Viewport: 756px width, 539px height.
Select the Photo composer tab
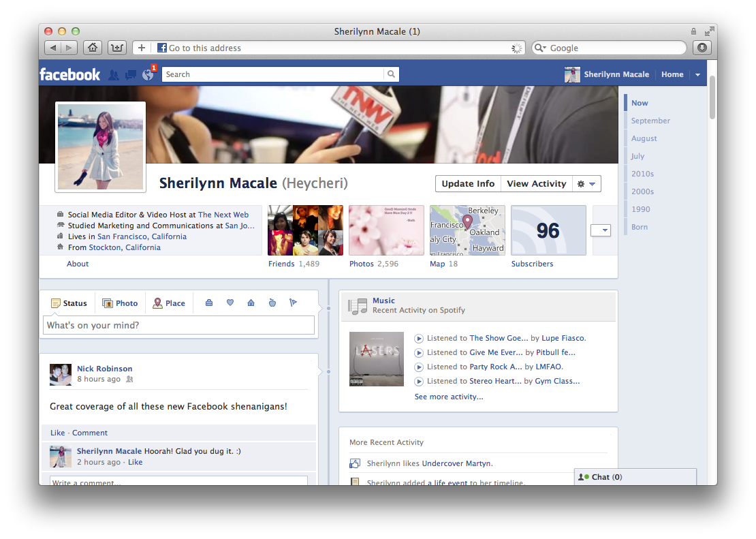pos(120,303)
